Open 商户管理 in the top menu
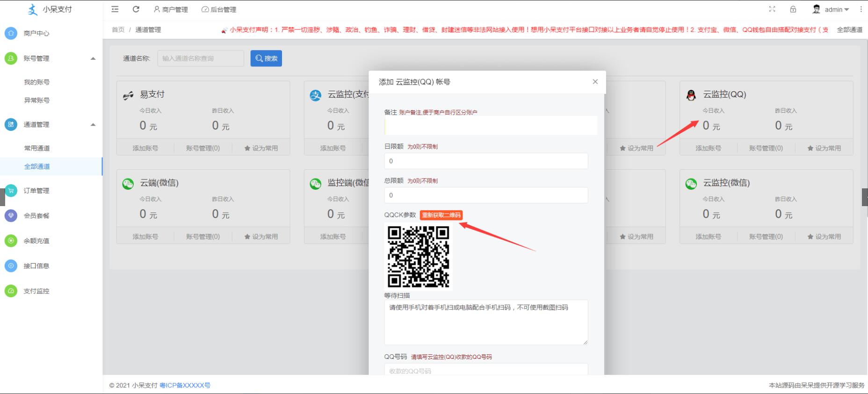Viewport: 868px width, 394px height. pyautogui.click(x=171, y=9)
